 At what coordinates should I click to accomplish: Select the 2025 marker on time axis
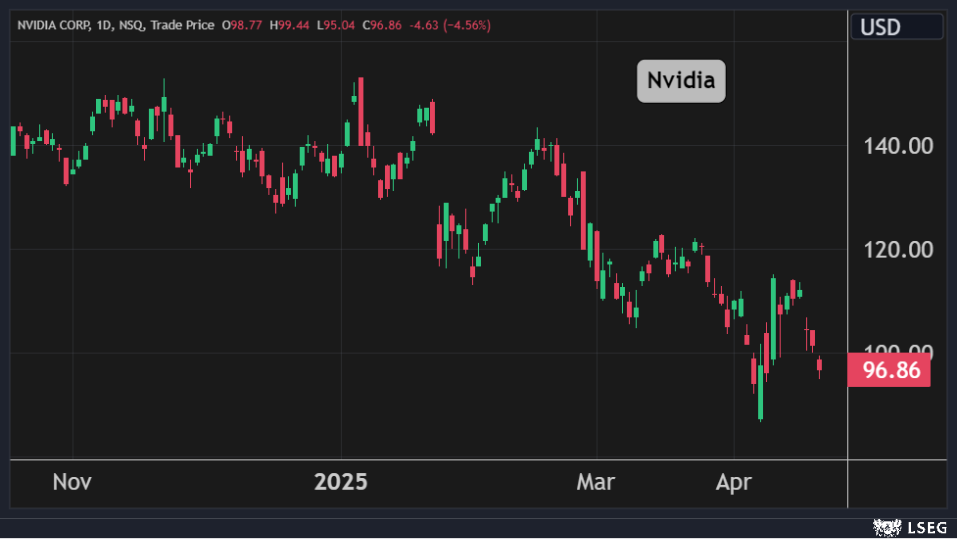tap(341, 482)
